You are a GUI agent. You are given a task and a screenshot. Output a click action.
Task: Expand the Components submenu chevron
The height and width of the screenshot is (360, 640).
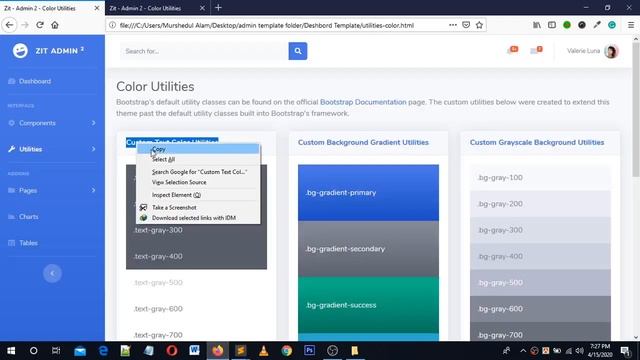(x=93, y=123)
